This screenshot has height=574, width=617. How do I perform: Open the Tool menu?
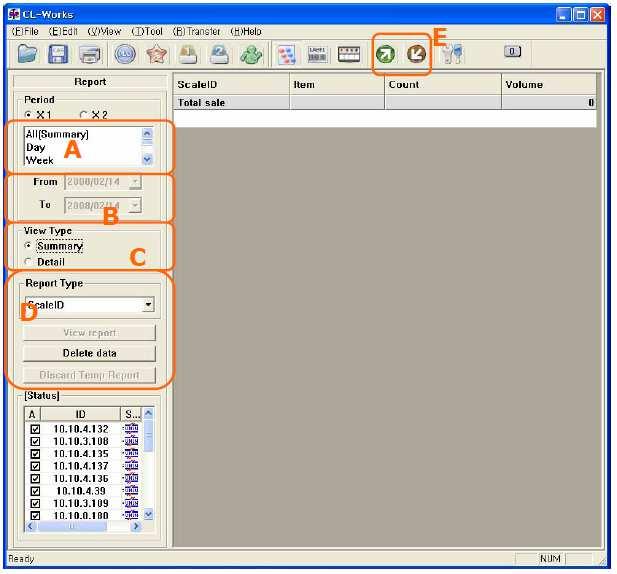click(147, 31)
